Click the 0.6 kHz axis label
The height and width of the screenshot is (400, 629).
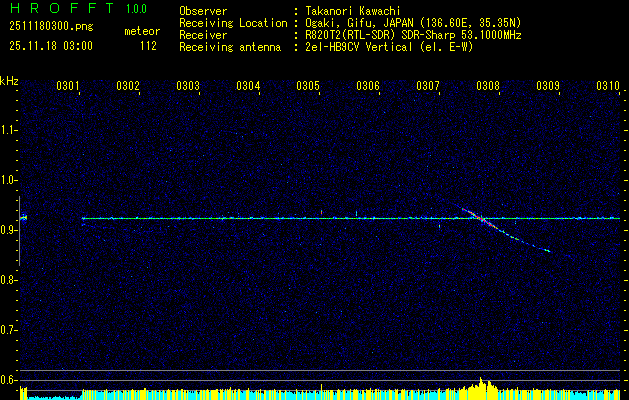pyautogui.click(x=8, y=380)
